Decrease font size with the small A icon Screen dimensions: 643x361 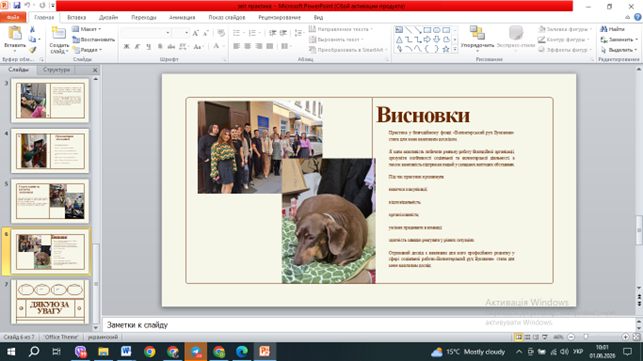point(205,33)
